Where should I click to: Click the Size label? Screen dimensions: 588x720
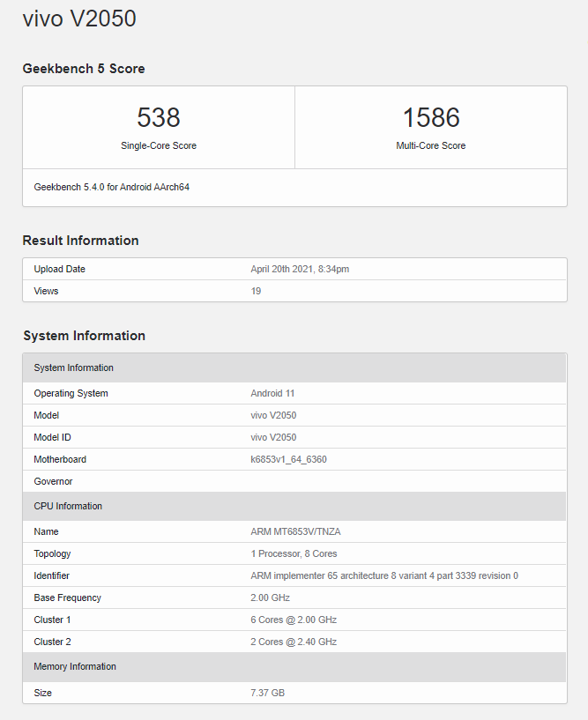click(42, 693)
